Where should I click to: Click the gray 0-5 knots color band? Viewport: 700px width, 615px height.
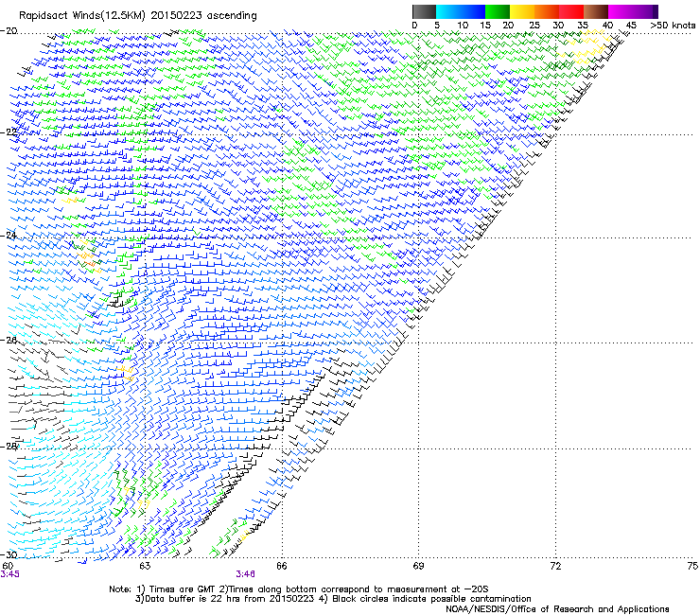[424, 11]
